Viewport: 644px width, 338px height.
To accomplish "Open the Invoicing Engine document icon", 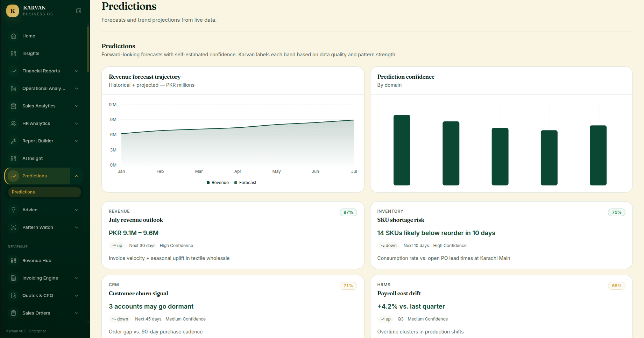I will click(x=13, y=278).
